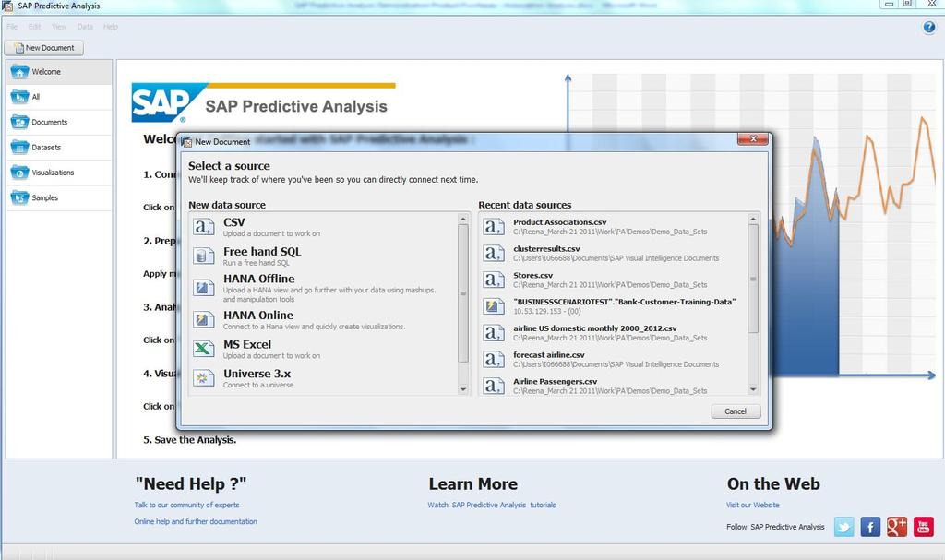Image resolution: width=945 pixels, height=560 pixels.
Task: Click the Bank-Customer-Training-Data HANA icon
Action: coord(494,305)
